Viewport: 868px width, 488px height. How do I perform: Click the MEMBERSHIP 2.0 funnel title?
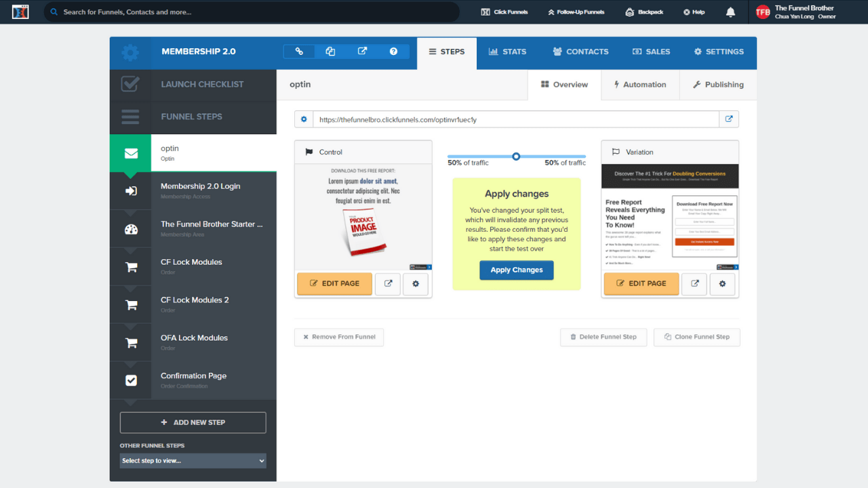tap(199, 52)
